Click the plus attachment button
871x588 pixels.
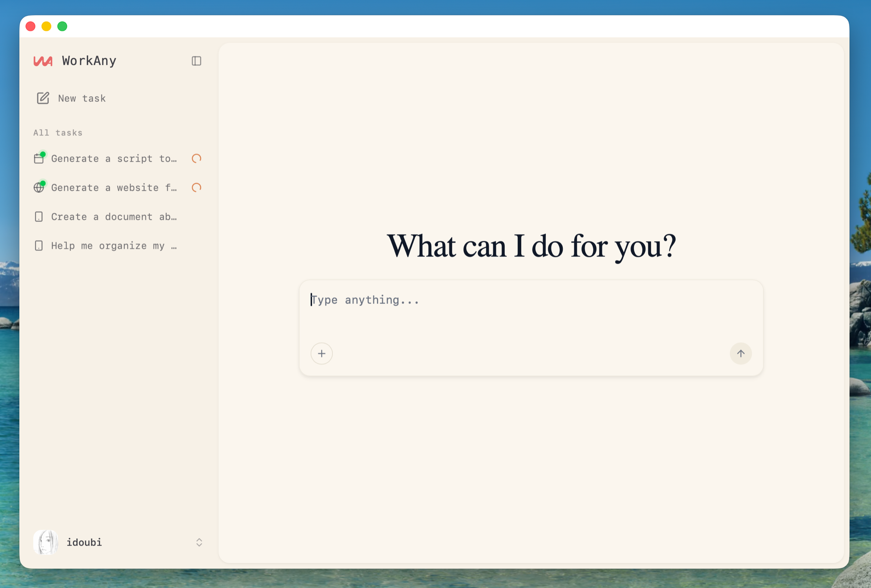[322, 353]
